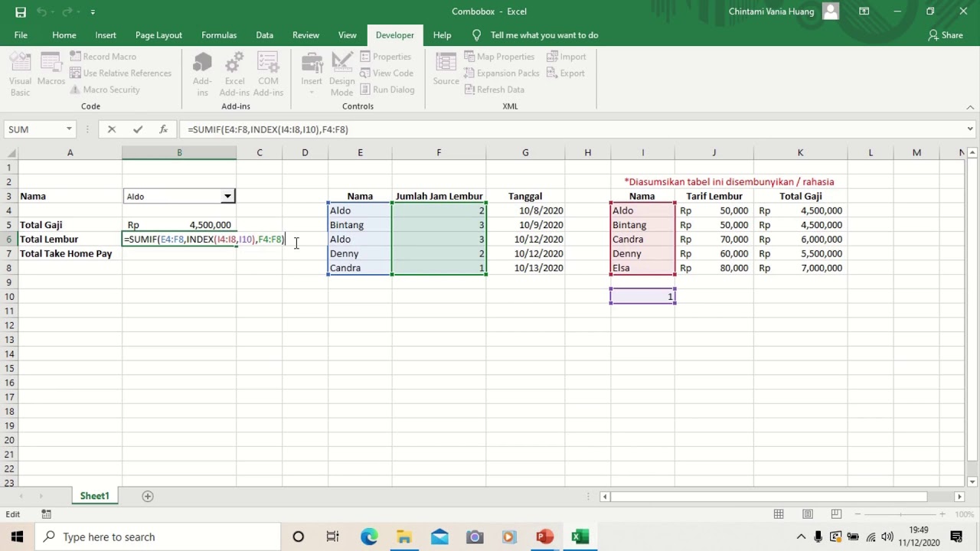
Task: Click the Share button
Action: point(946,35)
